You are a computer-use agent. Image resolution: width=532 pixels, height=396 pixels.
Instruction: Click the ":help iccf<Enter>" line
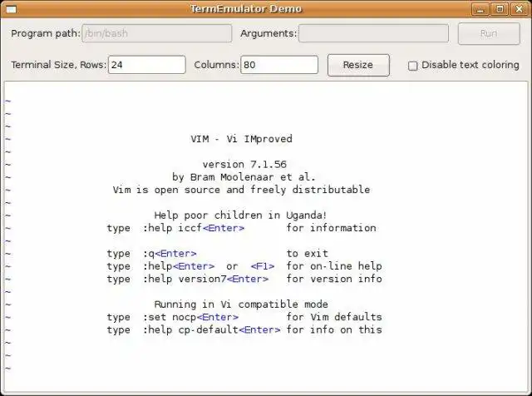coord(194,228)
